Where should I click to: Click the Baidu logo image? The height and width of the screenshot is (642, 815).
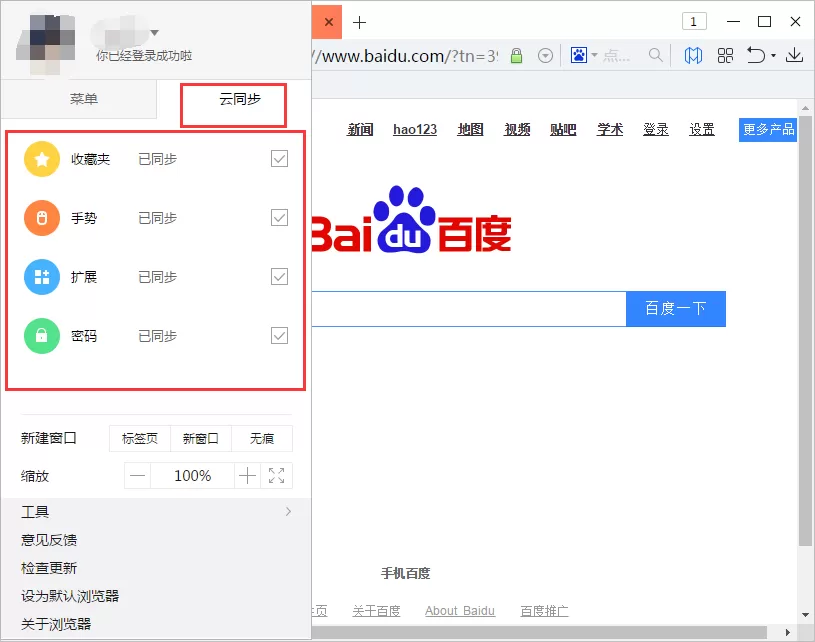tap(412, 219)
